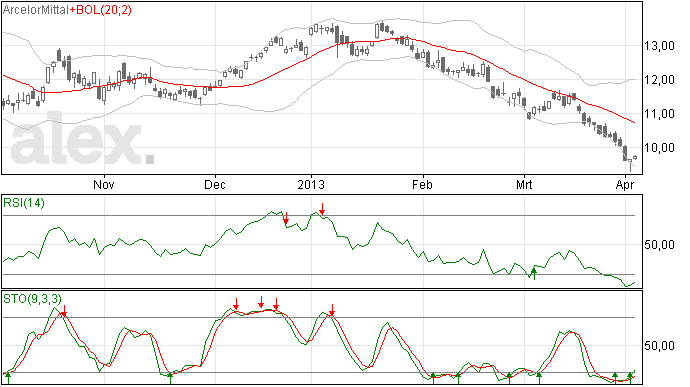Click STO green buy arrow just before Dec
This screenshot has width=690, height=387.
pos(171,378)
